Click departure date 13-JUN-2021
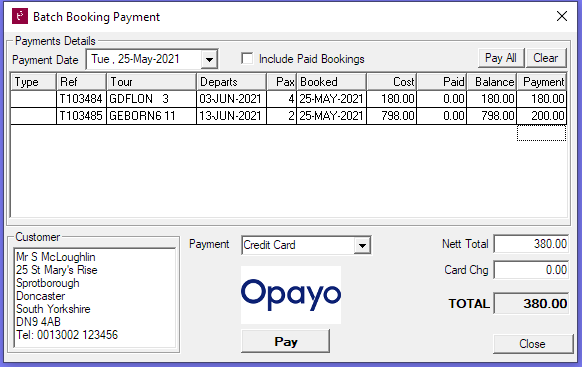Screen dimensions: 582x367 point(231,116)
